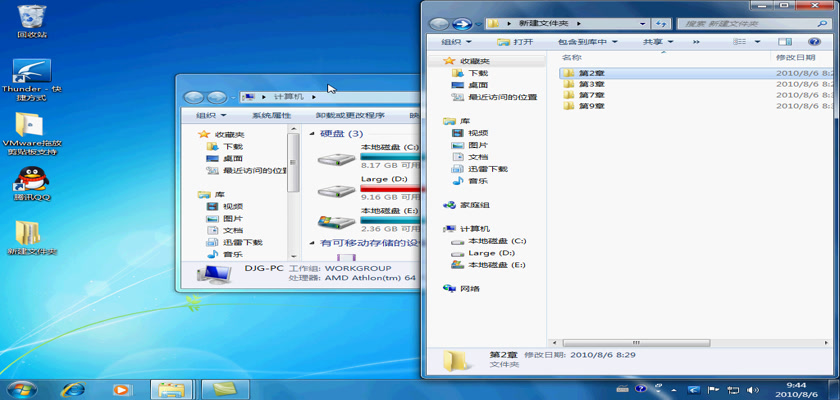Open Internet Explorer from taskbar
This screenshot has width=840, height=400.
(72, 388)
